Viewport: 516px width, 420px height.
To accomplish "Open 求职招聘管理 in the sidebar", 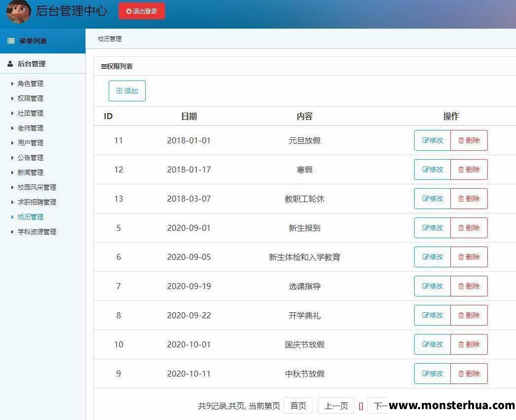I will [x=37, y=202].
